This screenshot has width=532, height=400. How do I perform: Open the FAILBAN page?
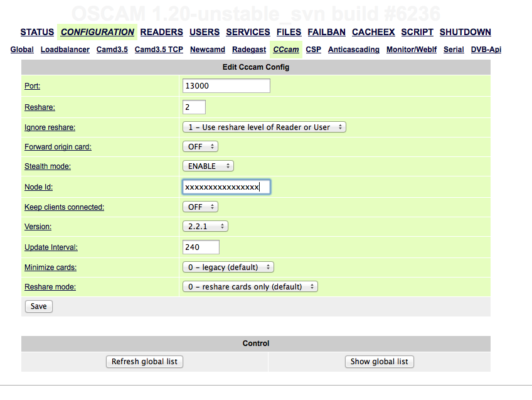pos(326,32)
